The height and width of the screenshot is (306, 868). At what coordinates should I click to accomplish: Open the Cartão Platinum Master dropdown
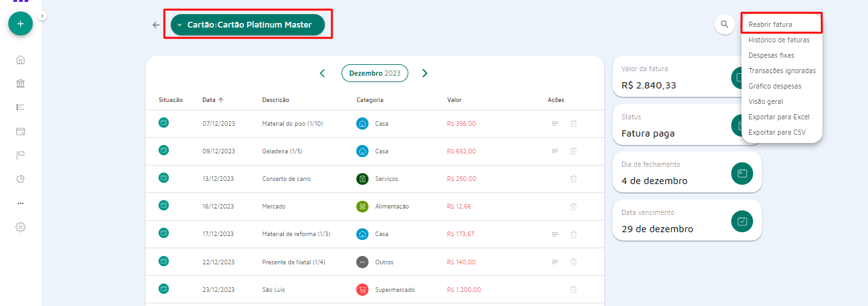tap(248, 25)
